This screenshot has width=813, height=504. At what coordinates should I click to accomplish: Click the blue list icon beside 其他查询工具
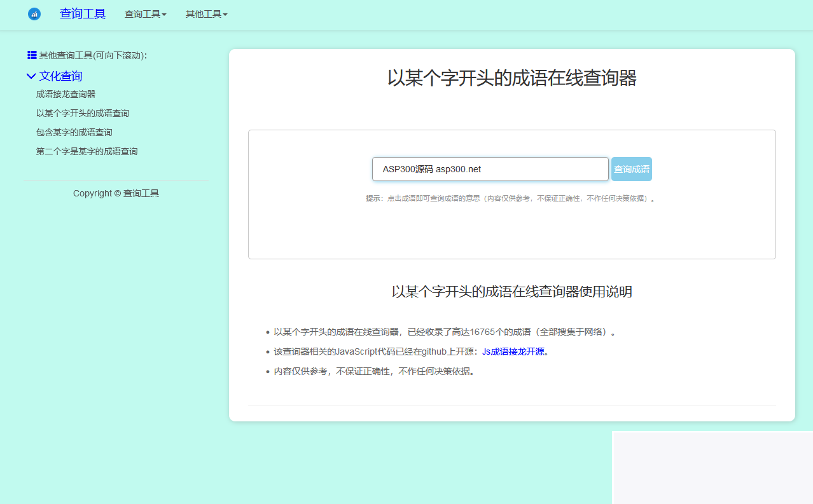click(x=31, y=55)
